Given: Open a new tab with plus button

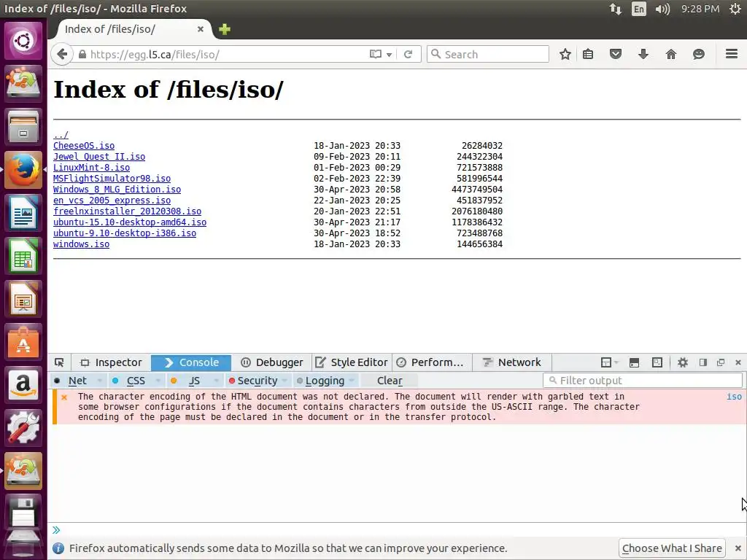Looking at the screenshot, I should click(x=225, y=29).
